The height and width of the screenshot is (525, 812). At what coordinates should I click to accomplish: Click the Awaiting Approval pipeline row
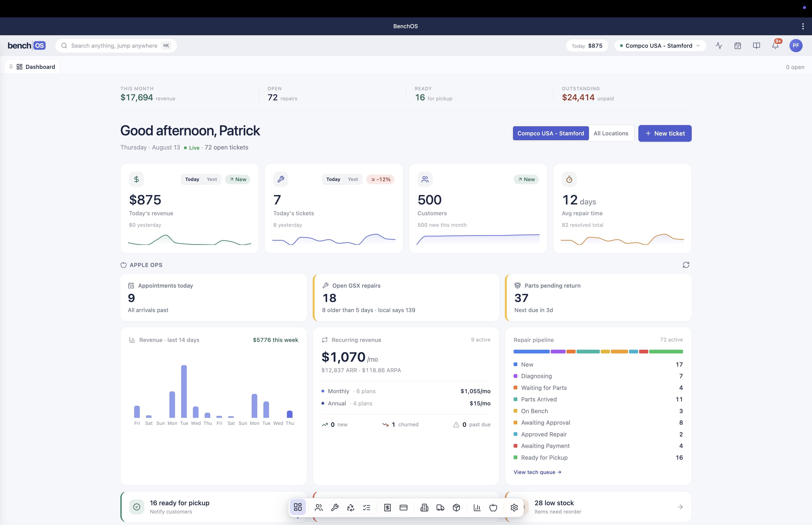pos(598,423)
